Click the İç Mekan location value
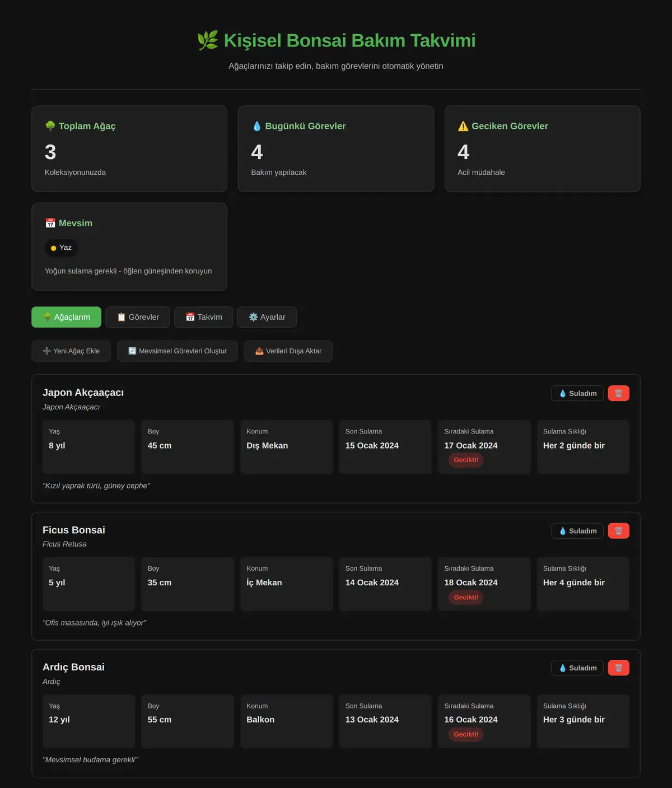This screenshot has width=672, height=788. click(x=264, y=582)
